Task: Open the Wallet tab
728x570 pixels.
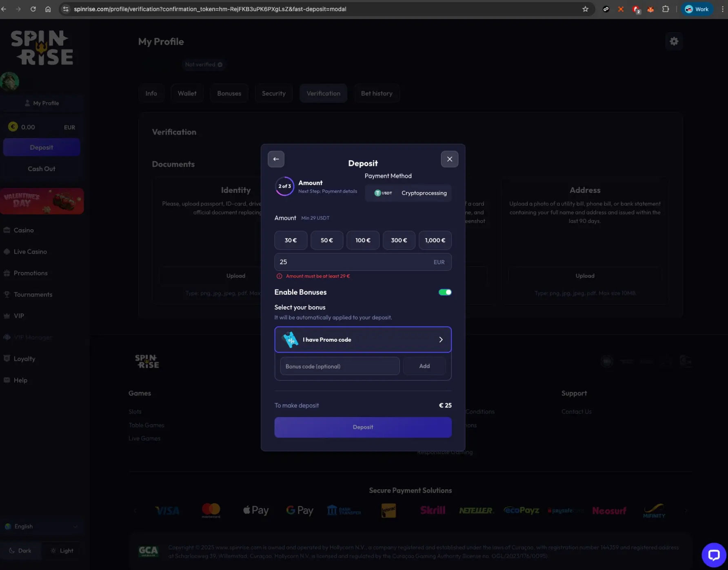Action: (x=187, y=93)
